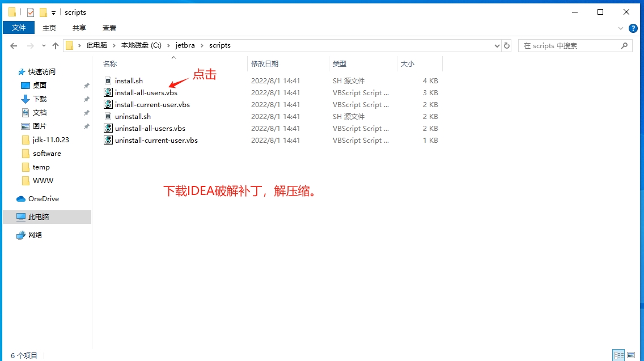Go up one folder level
644x361 pixels.
tap(56, 45)
